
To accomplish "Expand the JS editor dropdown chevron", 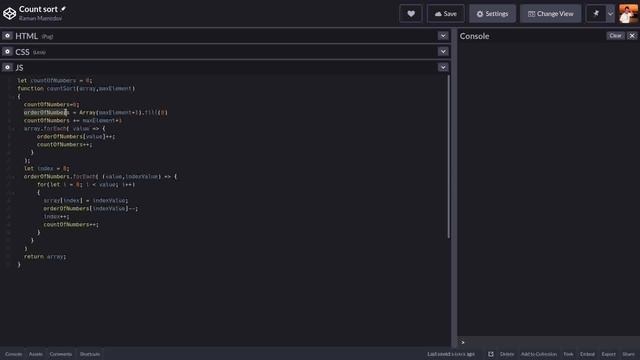I will (x=443, y=67).
